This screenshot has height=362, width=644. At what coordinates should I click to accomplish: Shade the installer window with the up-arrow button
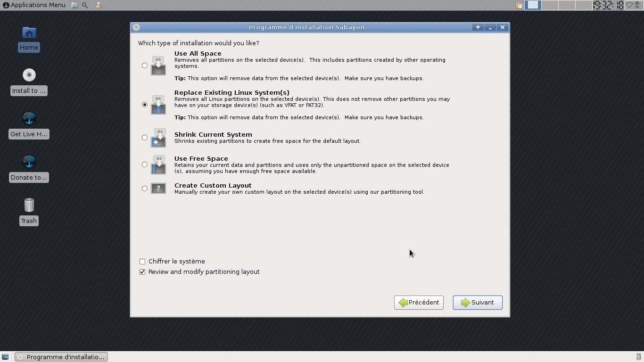click(478, 27)
